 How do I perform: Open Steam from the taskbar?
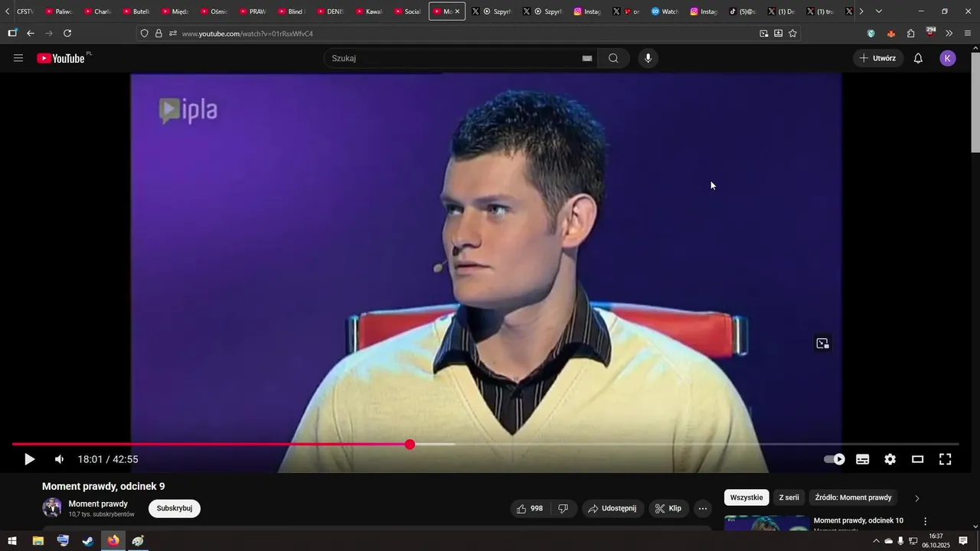(x=88, y=541)
